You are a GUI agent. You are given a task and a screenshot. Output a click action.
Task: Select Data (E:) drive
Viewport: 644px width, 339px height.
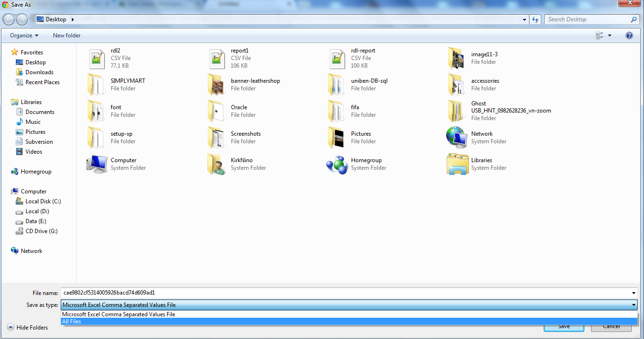[35, 221]
